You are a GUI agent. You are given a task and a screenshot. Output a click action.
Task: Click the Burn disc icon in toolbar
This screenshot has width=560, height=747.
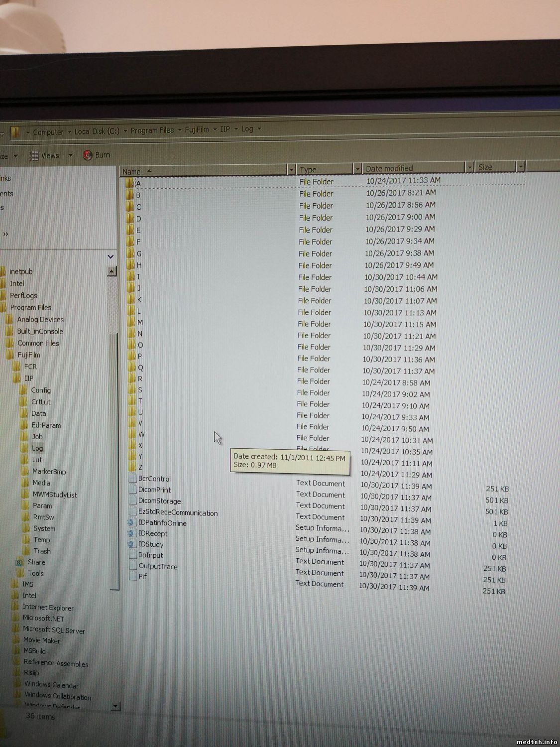point(88,155)
